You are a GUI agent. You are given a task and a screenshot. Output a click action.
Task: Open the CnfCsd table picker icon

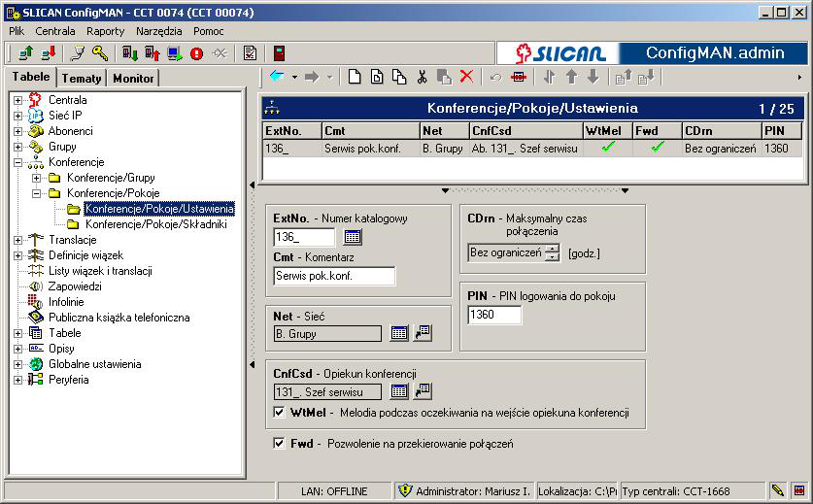click(x=398, y=391)
